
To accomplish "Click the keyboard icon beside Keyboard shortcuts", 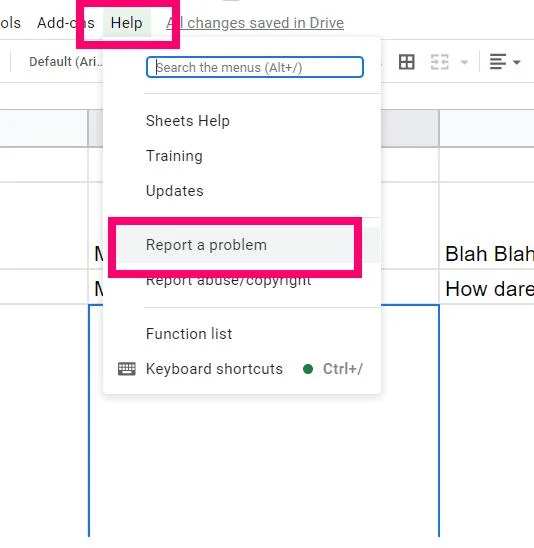I will [x=127, y=369].
